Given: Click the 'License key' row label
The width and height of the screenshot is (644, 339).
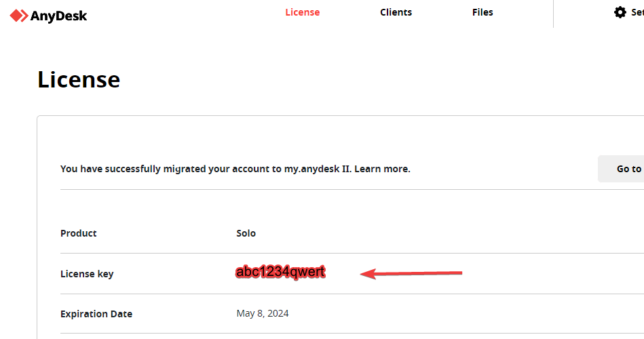Looking at the screenshot, I should coord(87,274).
